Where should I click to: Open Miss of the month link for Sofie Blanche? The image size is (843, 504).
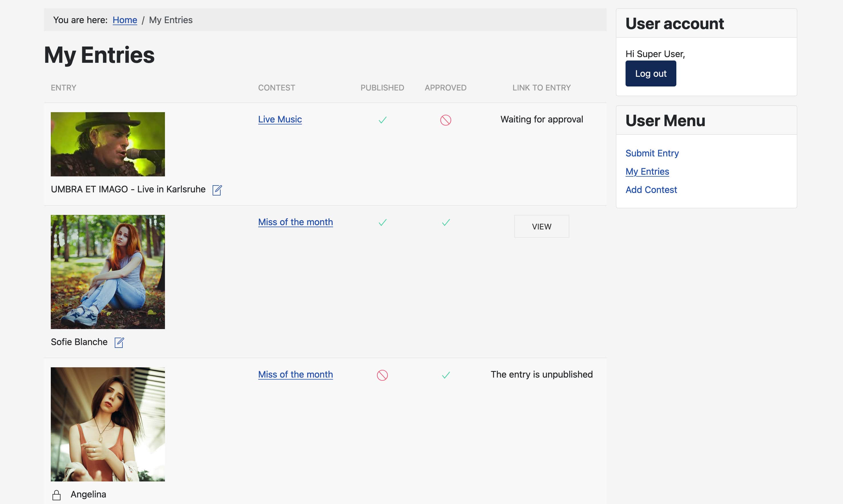295,222
